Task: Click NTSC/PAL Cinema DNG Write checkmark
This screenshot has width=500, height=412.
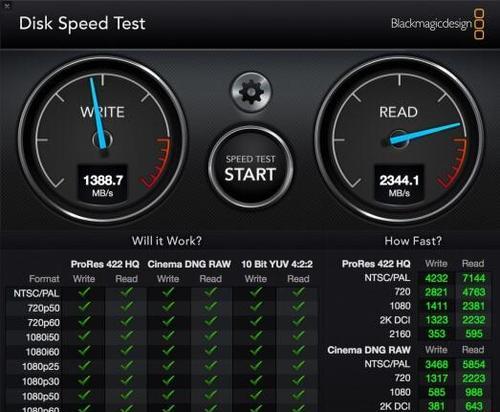Action: (168, 292)
